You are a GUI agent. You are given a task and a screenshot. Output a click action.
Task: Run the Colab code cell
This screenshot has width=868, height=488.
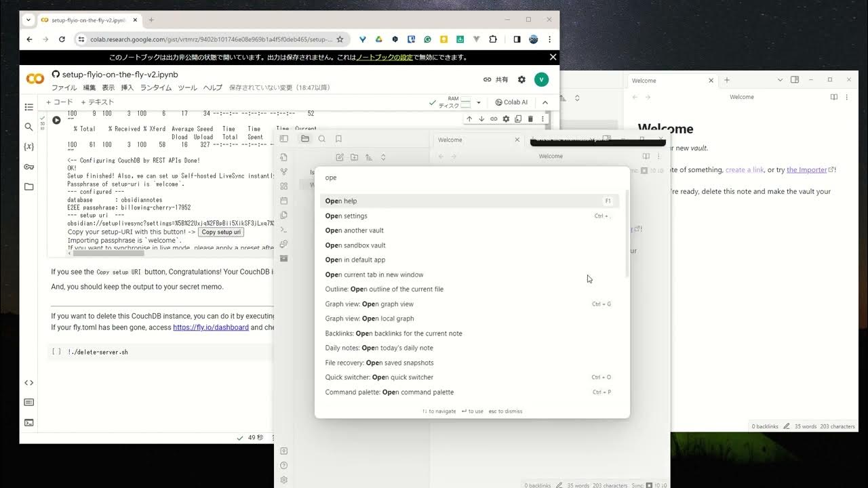(56, 120)
